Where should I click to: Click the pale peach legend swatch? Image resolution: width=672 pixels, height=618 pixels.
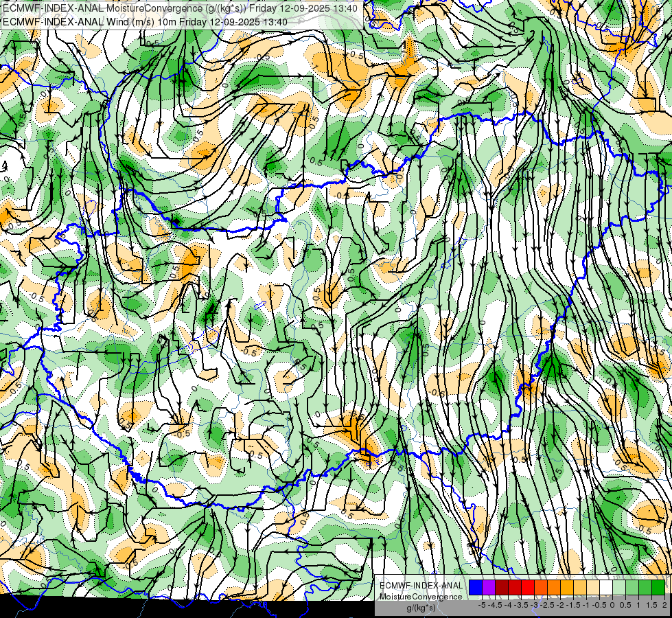(593, 587)
